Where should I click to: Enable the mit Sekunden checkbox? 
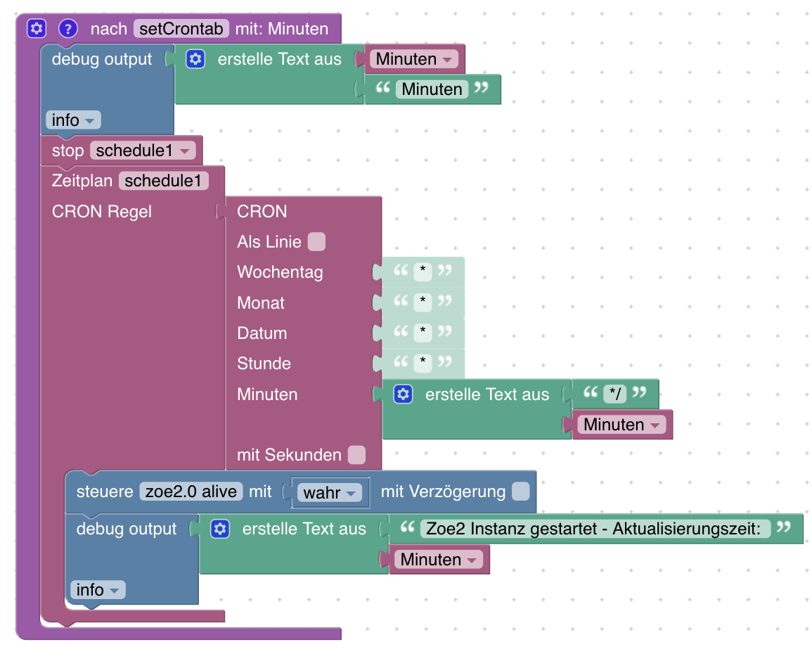coord(356,455)
